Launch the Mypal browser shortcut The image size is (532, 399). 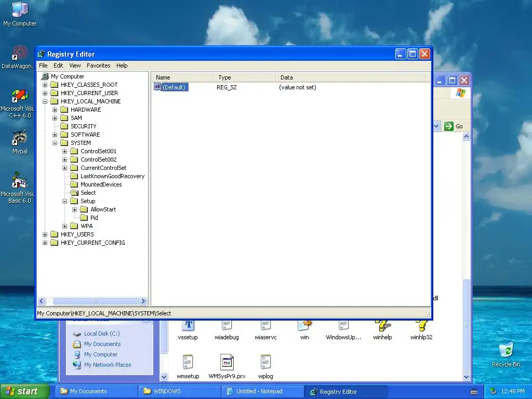tap(20, 142)
